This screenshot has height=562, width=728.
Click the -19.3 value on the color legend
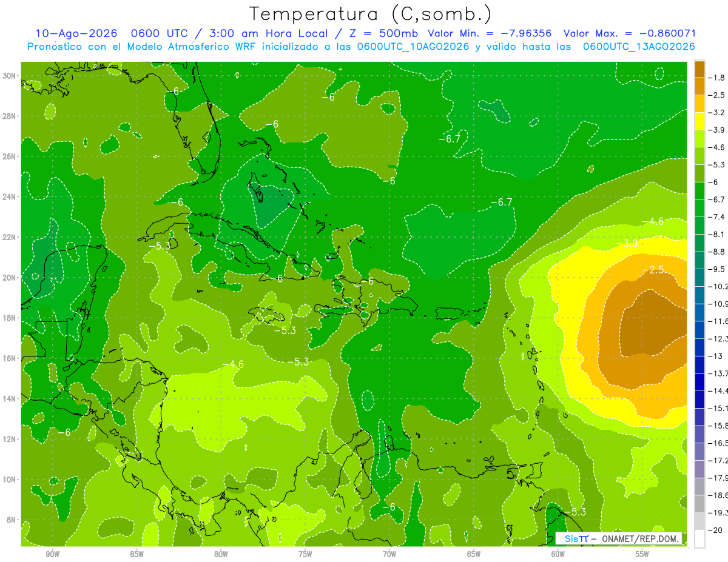(x=719, y=513)
